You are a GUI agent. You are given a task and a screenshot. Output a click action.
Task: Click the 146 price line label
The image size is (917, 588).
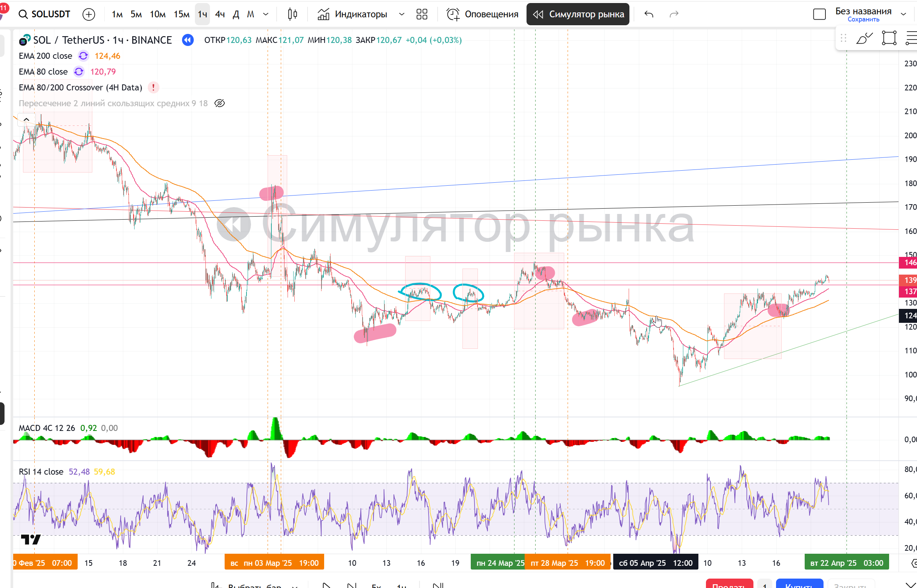point(909,262)
